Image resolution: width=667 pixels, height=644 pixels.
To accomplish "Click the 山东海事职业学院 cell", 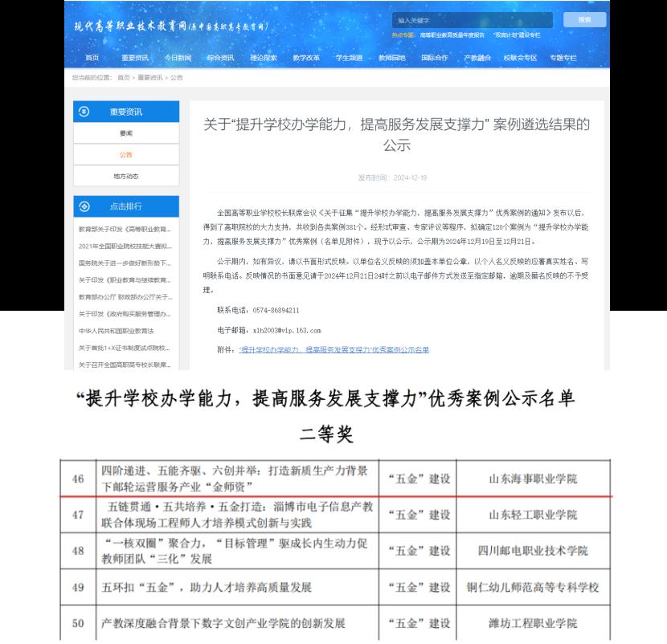I will [533, 479].
